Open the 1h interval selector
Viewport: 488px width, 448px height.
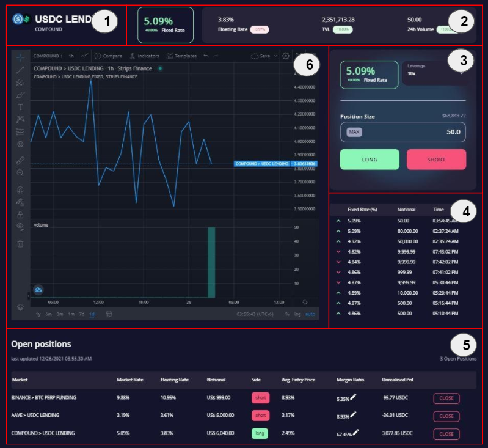pos(71,56)
